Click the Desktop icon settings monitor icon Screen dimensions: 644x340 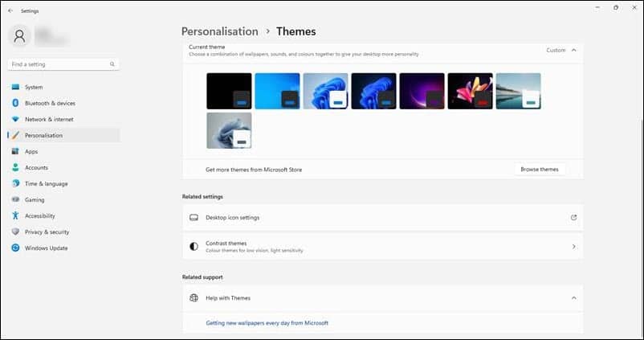point(194,218)
